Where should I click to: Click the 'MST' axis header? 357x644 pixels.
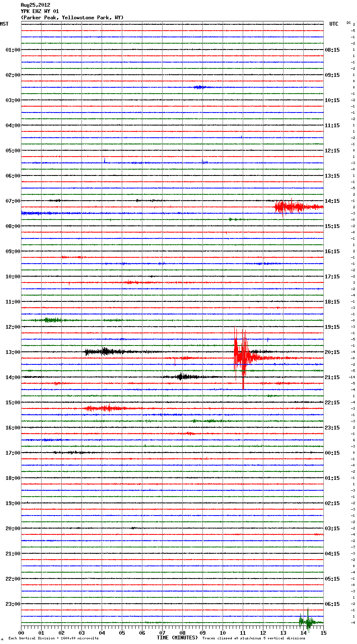(4, 24)
